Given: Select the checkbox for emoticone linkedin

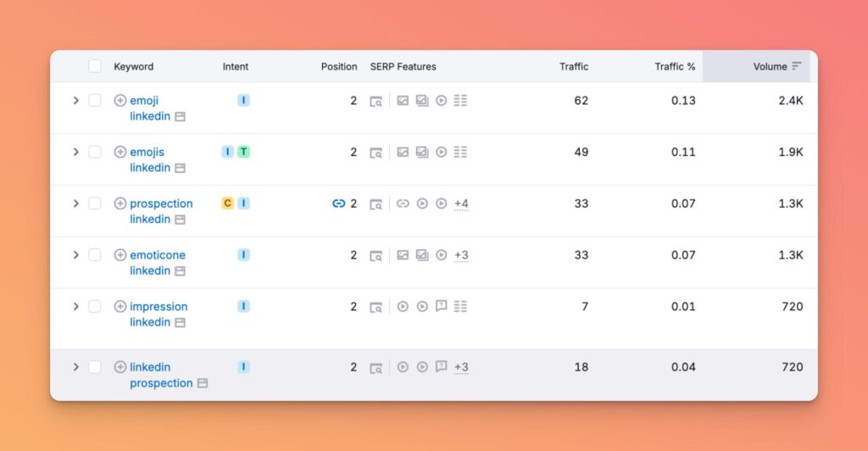Looking at the screenshot, I should [95, 254].
